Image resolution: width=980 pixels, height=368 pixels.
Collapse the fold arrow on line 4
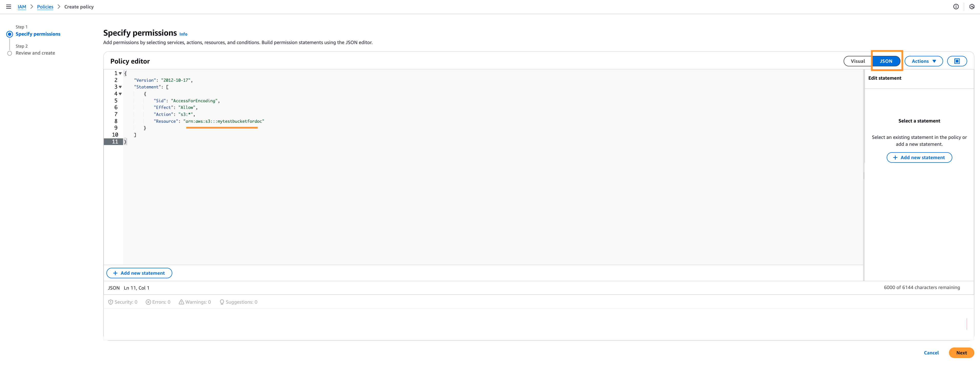point(120,94)
